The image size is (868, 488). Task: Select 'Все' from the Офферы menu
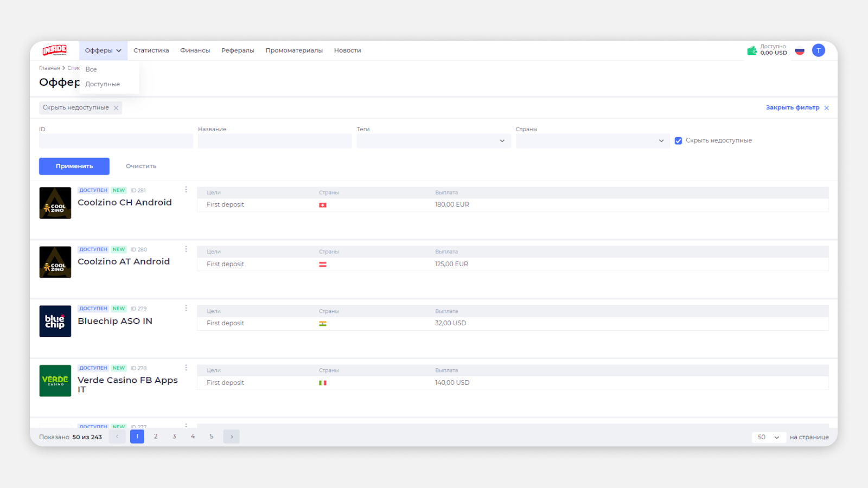tap(91, 69)
